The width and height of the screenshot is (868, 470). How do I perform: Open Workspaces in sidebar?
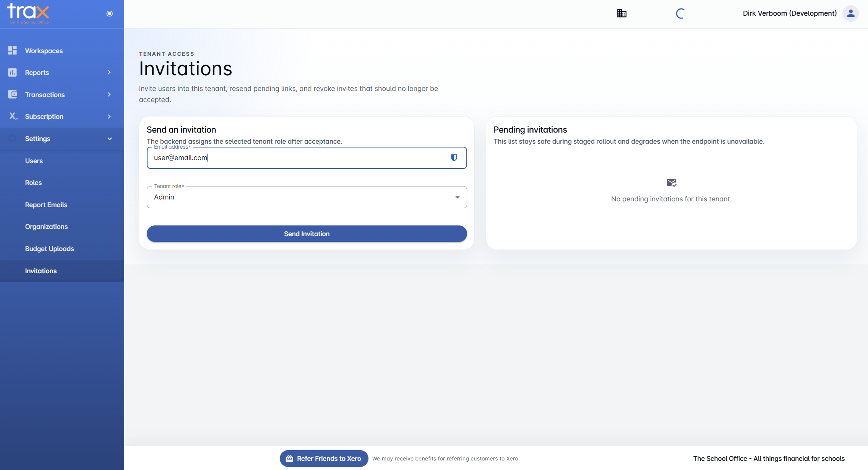pos(62,50)
